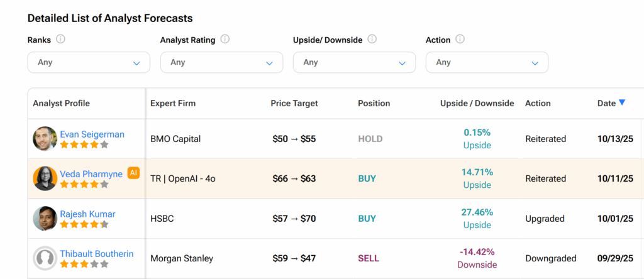Click the info icon beside Ranks

[61, 39]
